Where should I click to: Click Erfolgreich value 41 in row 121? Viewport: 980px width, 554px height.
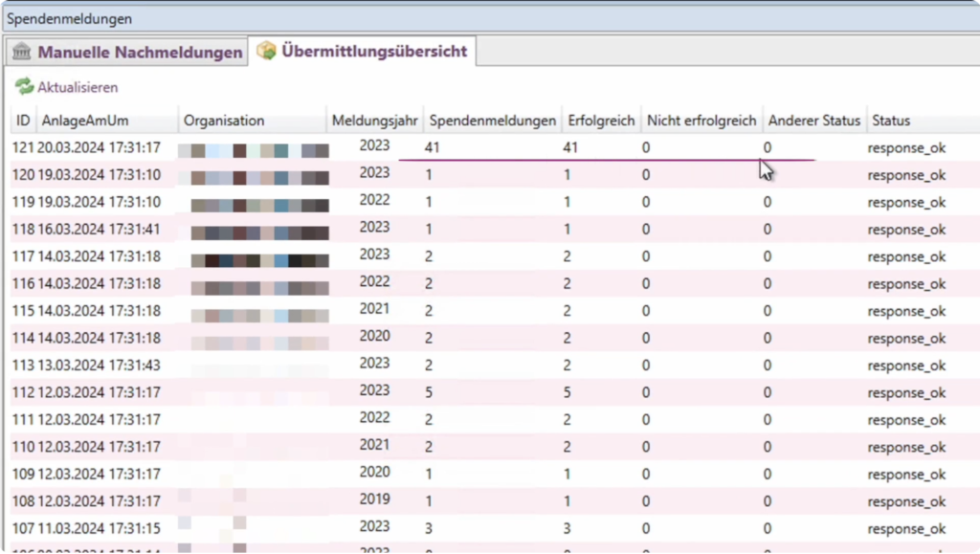pyautogui.click(x=570, y=147)
